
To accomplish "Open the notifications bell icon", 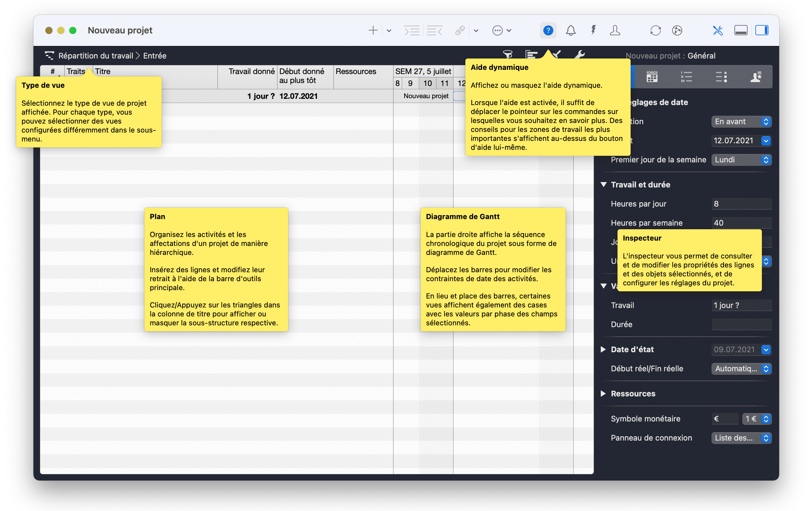I will (x=571, y=30).
